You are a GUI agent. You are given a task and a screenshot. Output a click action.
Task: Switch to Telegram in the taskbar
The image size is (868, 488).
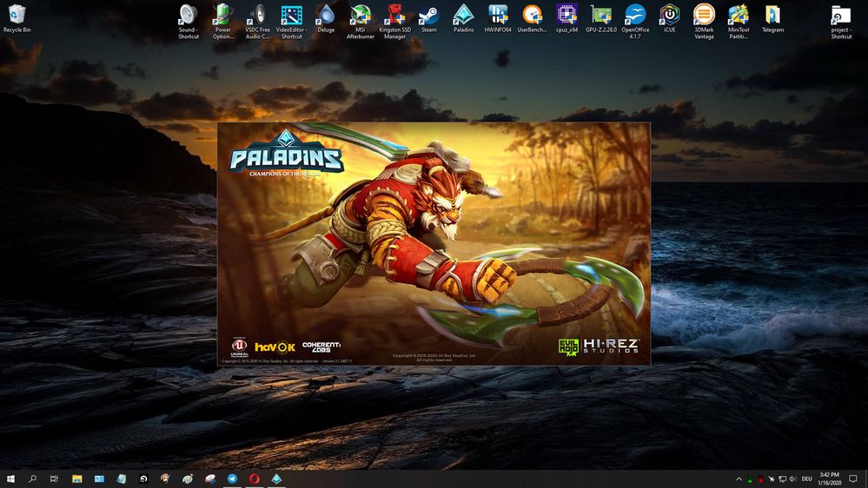232,478
